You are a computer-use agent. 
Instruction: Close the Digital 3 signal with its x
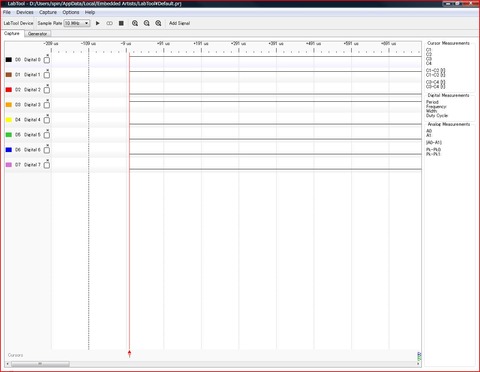click(x=48, y=100)
